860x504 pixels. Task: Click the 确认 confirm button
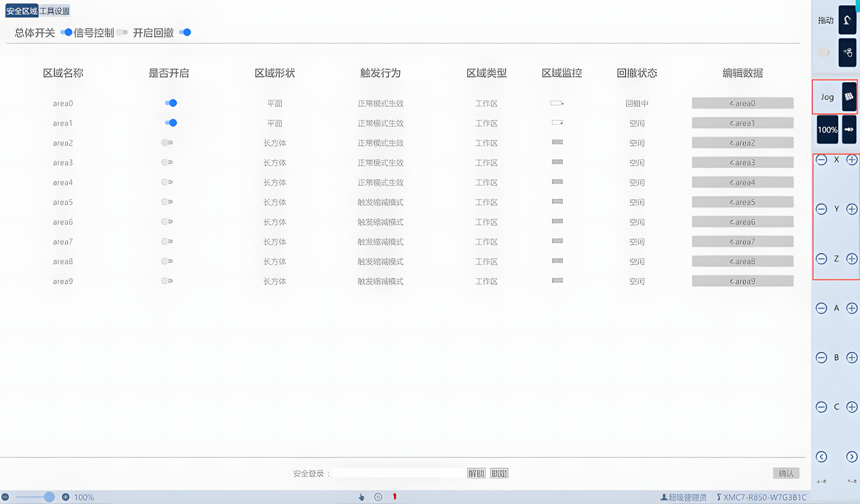pyautogui.click(x=786, y=473)
